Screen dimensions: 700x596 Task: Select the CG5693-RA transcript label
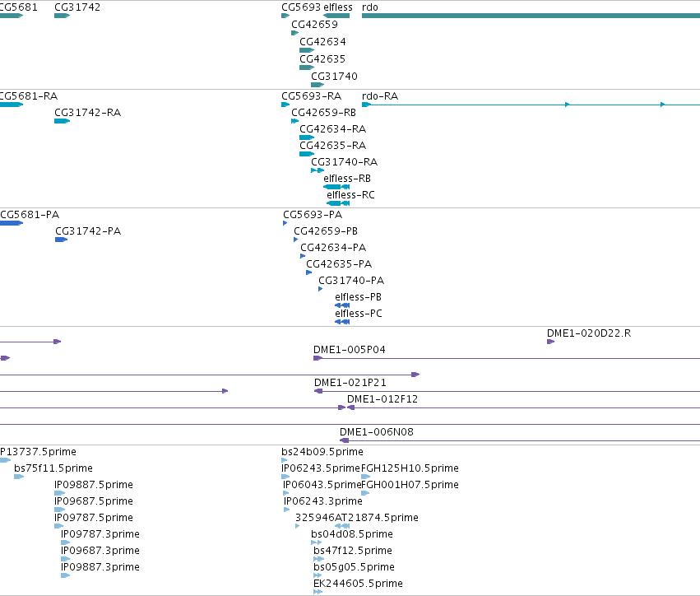pyautogui.click(x=311, y=96)
